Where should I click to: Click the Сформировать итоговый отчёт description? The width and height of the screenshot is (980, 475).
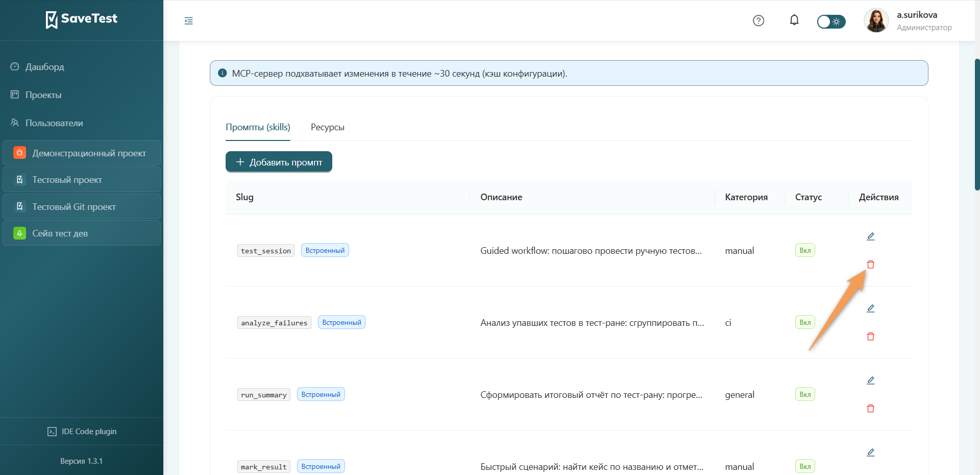tap(591, 395)
